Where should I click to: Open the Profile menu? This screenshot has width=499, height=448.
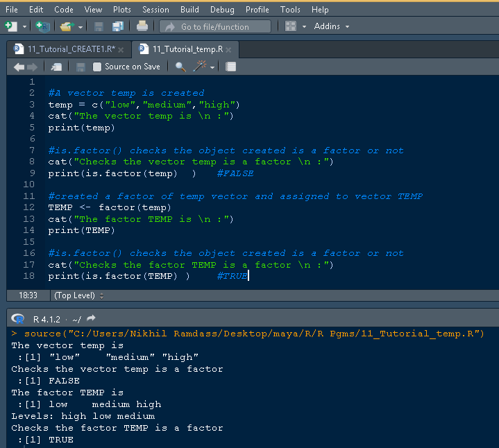[257, 10]
